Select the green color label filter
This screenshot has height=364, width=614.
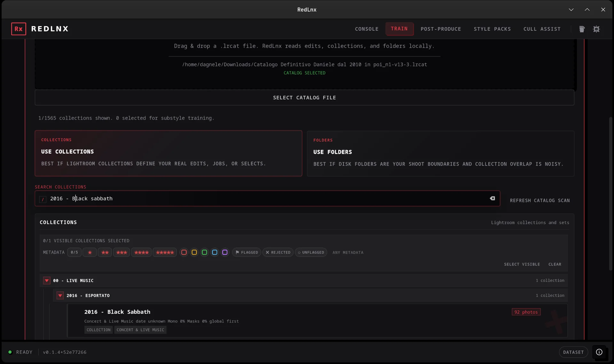pyautogui.click(x=204, y=252)
